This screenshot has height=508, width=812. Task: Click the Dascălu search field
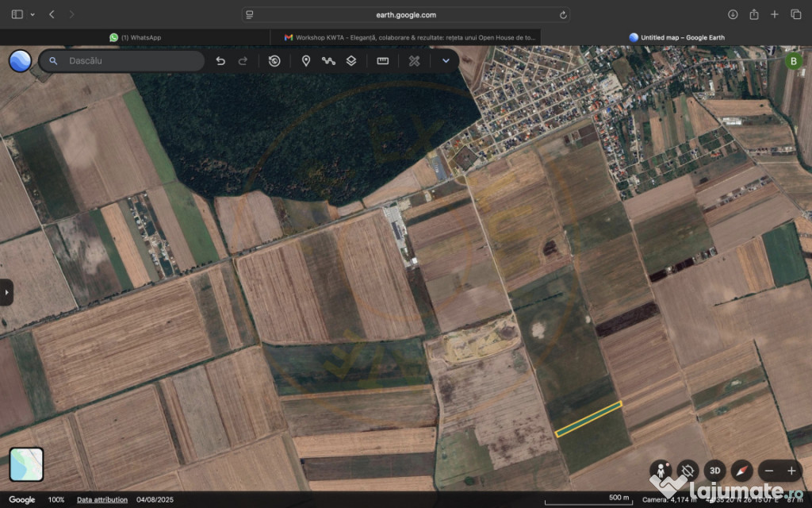tap(131, 61)
